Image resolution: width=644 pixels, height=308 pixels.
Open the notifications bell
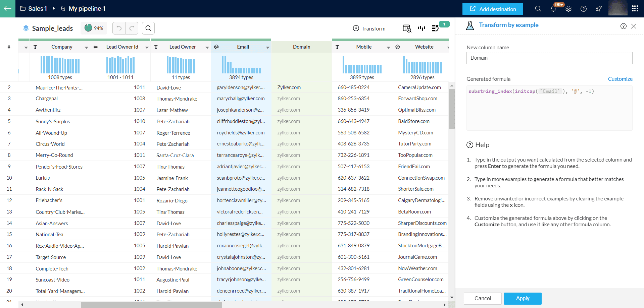click(553, 9)
